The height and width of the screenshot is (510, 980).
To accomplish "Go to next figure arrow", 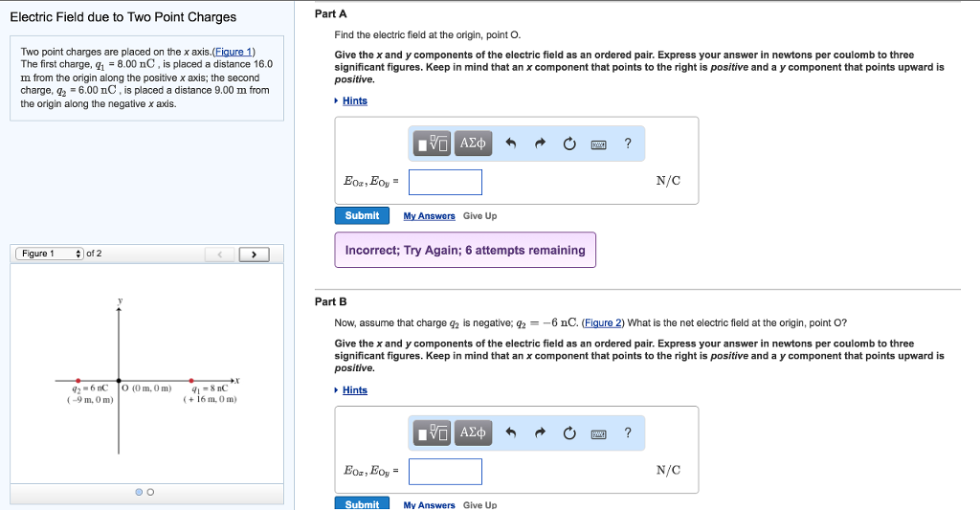I will pyautogui.click(x=254, y=255).
